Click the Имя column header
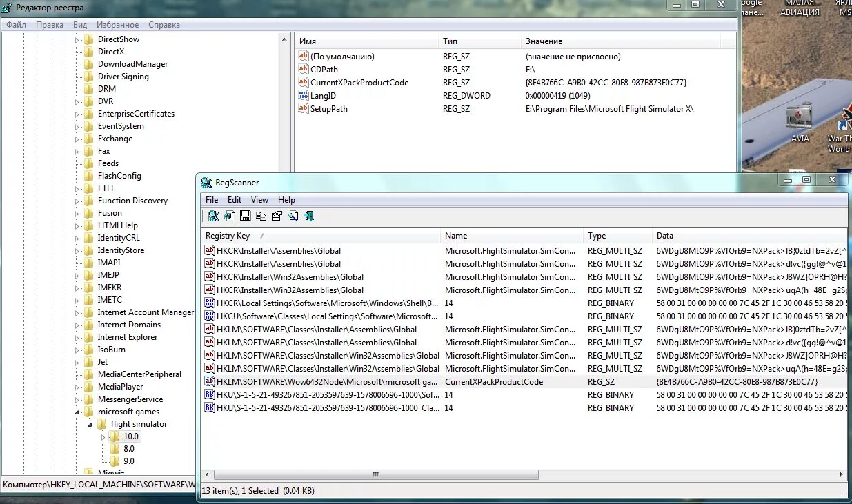 coord(366,41)
